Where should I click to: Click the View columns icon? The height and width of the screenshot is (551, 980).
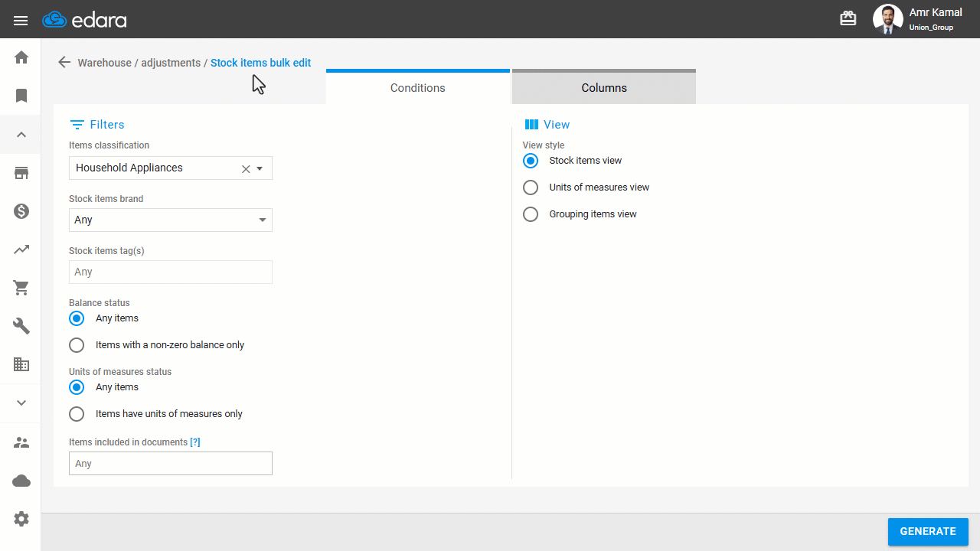pyautogui.click(x=531, y=125)
